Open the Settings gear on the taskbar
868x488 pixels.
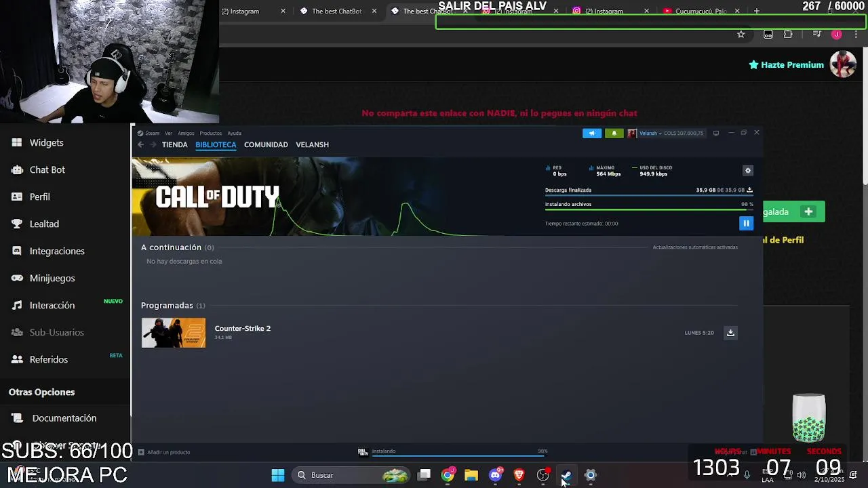[591, 475]
